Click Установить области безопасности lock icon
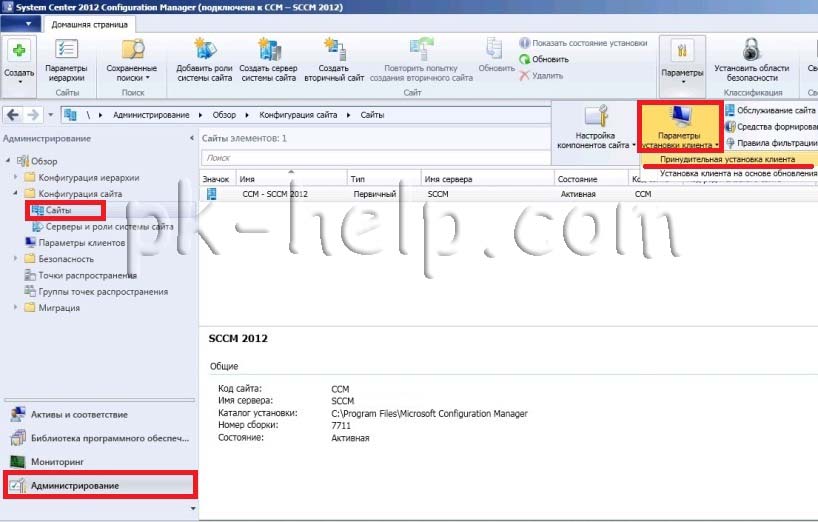The image size is (818, 522). 751,50
